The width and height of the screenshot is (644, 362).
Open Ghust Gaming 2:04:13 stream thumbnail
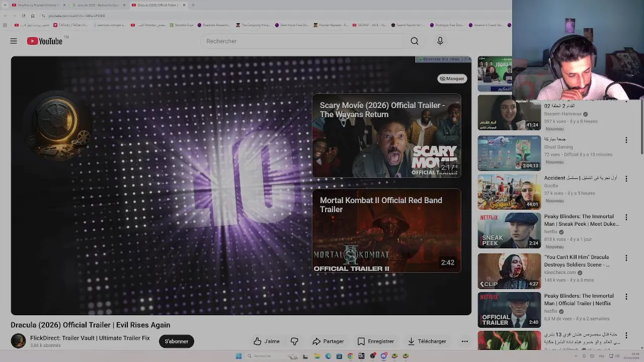point(509,153)
